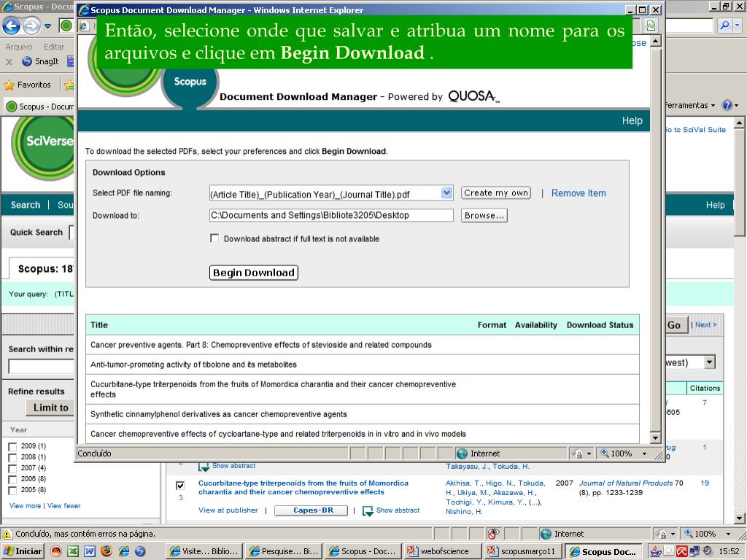Launch Excel from quick launch bar
This screenshot has height=560, width=747.
coord(73,551)
